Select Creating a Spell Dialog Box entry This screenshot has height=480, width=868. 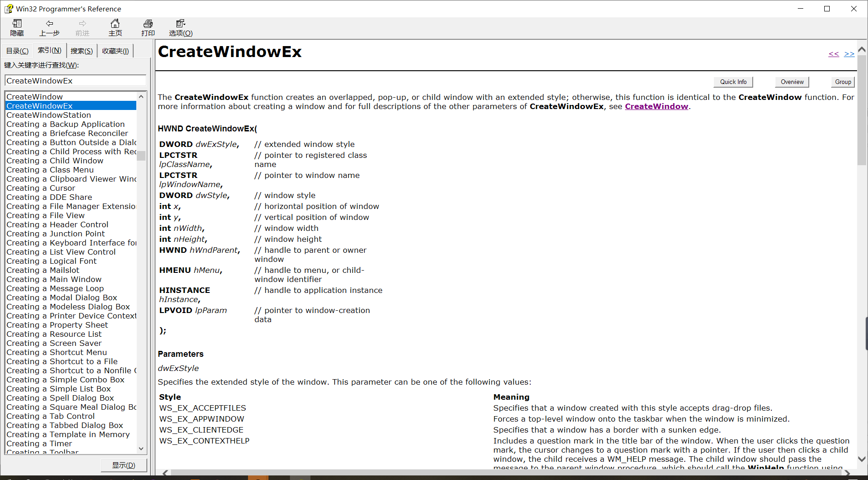[x=60, y=398]
